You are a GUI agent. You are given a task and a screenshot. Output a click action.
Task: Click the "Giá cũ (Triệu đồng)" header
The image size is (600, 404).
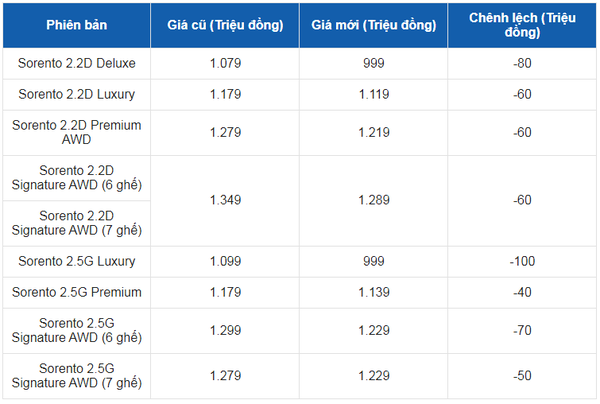tap(224, 25)
